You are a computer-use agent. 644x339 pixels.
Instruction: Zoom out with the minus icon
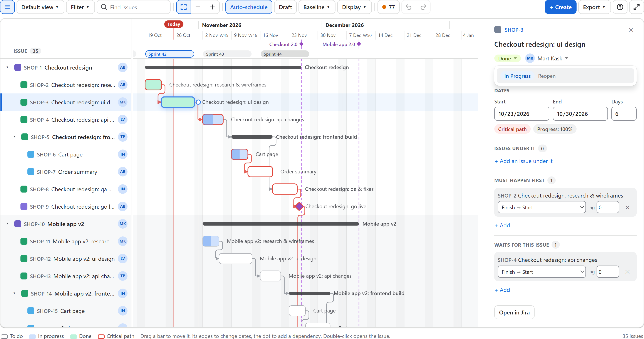point(198,7)
